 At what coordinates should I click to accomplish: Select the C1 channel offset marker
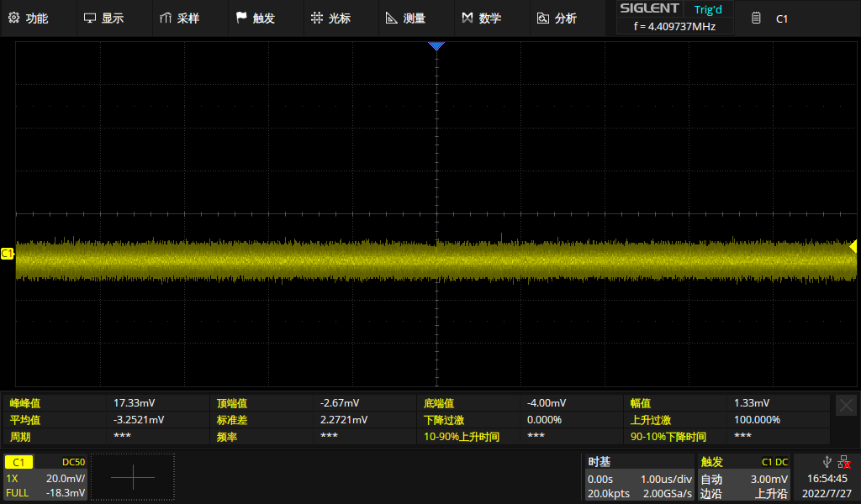(8, 253)
